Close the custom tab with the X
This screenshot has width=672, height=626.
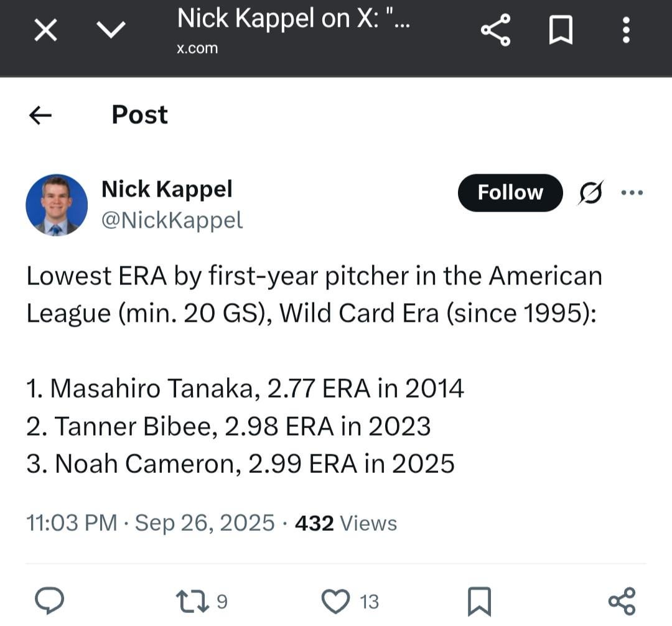(45, 29)
